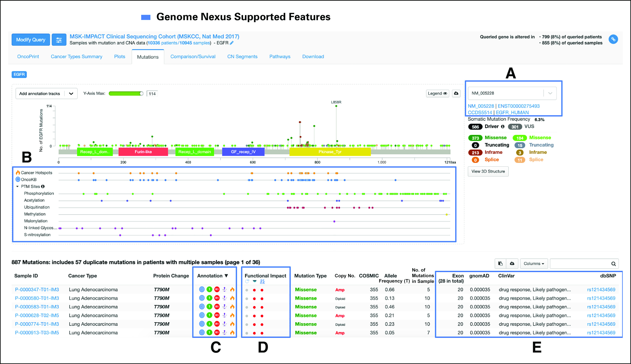Click the query settings sliders icon
Image resolution: width=631 pixels, height=364 pixels.
59,40
